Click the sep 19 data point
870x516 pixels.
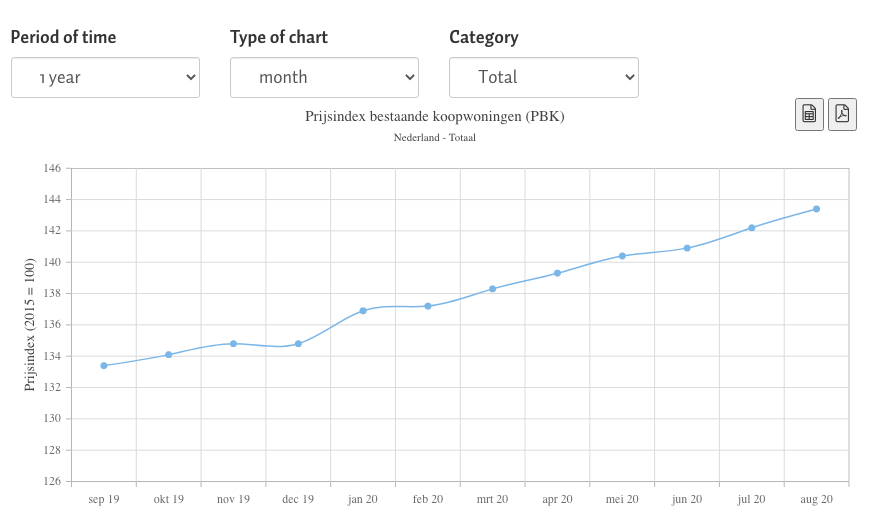pyautogui.click(x=104, y=366)
